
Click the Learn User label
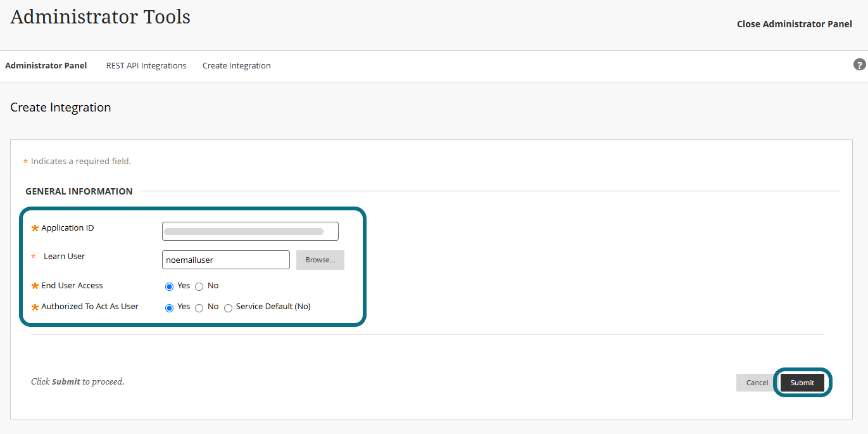coord(64,256)
